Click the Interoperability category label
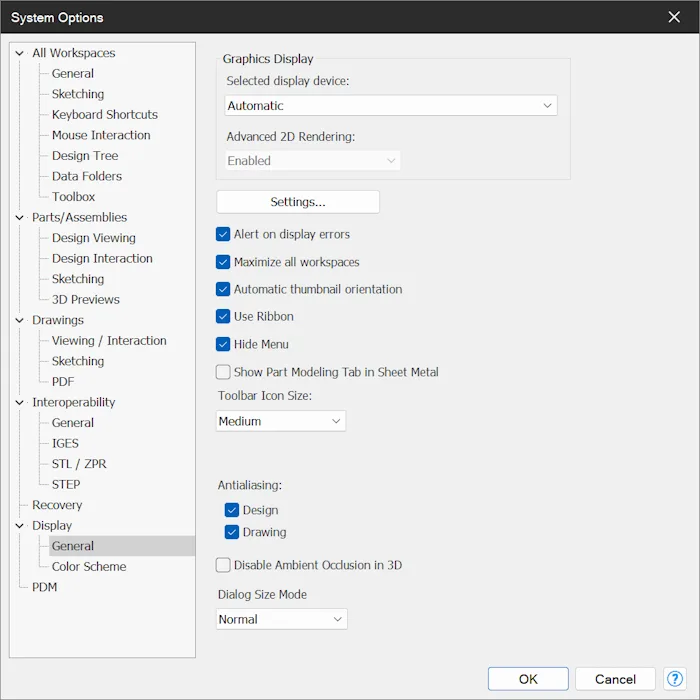This screenshot has width=700, height=700. (x=74, y=402)
